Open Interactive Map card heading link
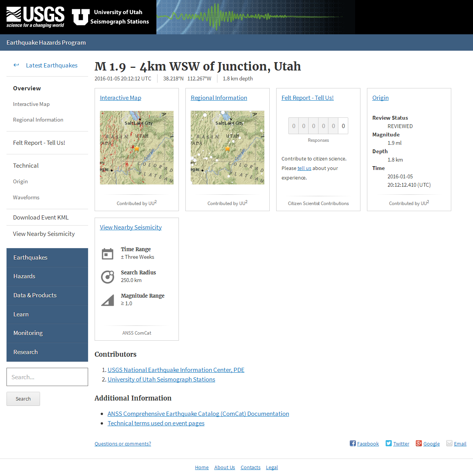473x476 pixels. [121, 98]
